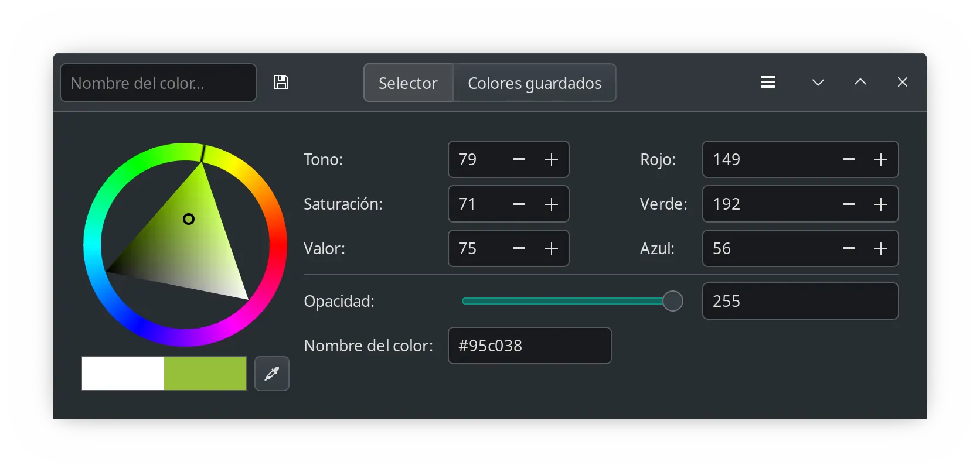Decrease Valor using the minus button

[519, 249]
